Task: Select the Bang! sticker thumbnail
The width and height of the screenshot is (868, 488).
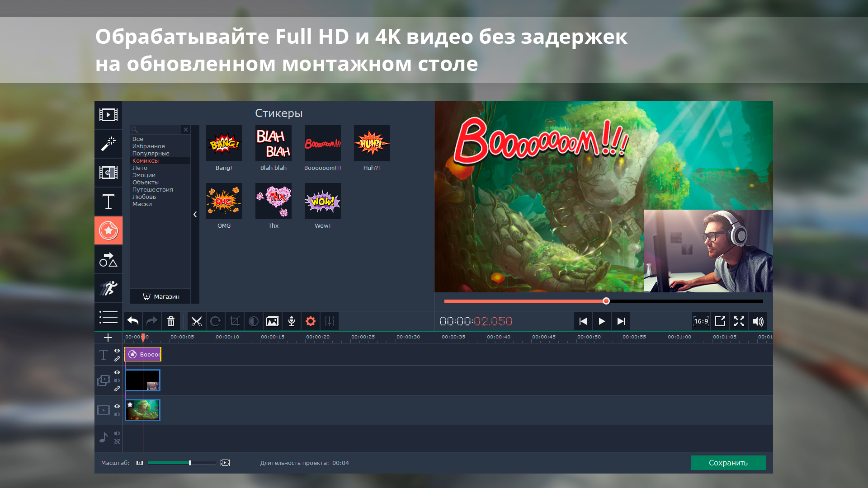Action: click(x=224, y=143)
